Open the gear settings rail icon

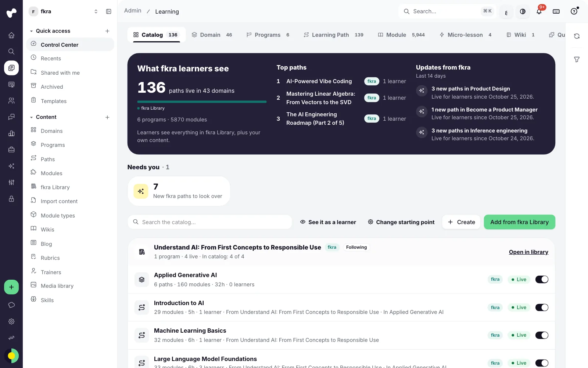coord(11,321)
